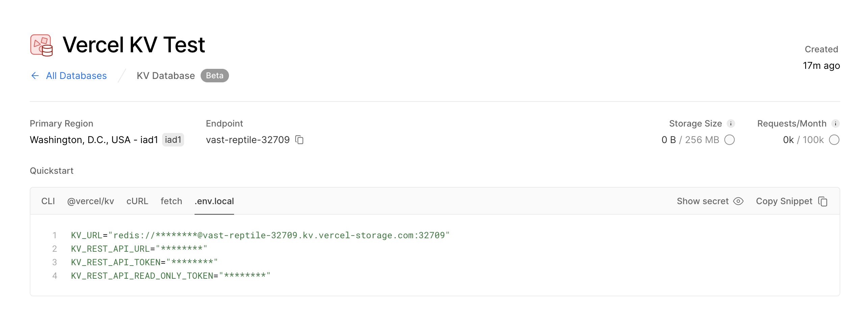Viewport: 868px width, 328px height.
Task: Click the copy icon beside Copy Snippet
Action: [x=823, y=201]
